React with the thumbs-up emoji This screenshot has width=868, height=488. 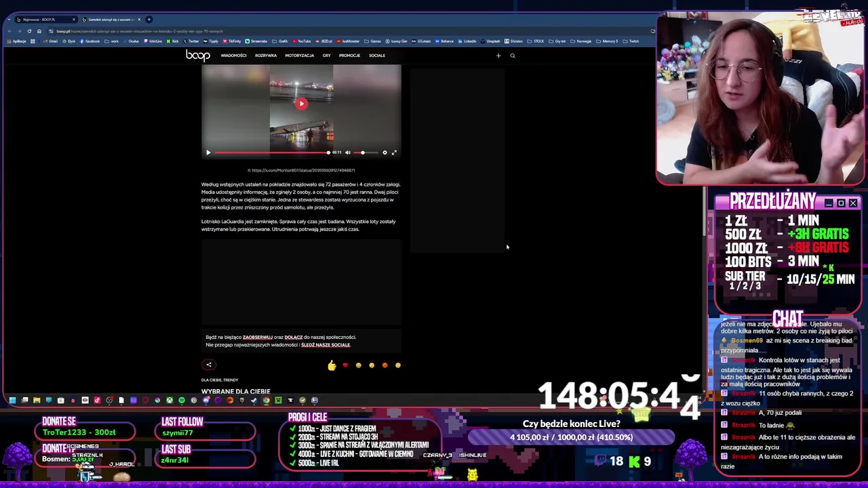(332, 365)
